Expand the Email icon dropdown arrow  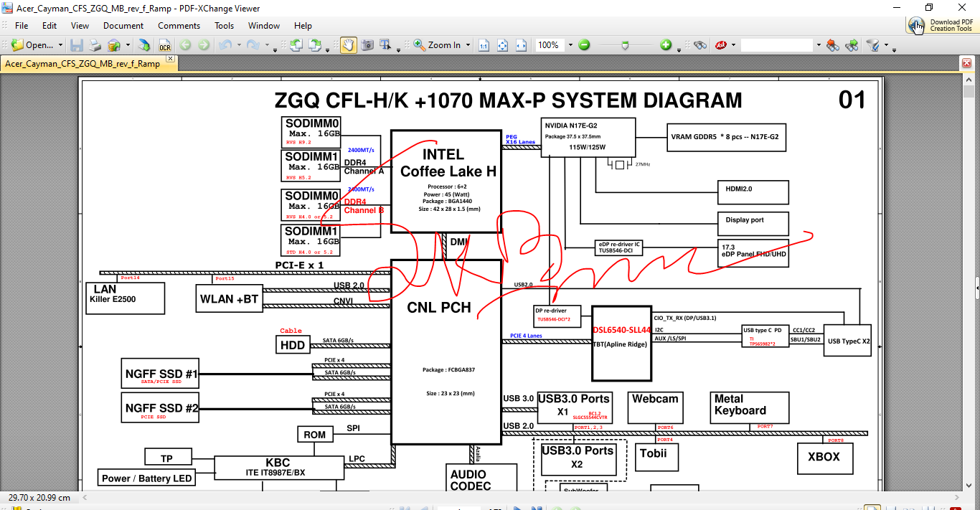coord(128,45)
